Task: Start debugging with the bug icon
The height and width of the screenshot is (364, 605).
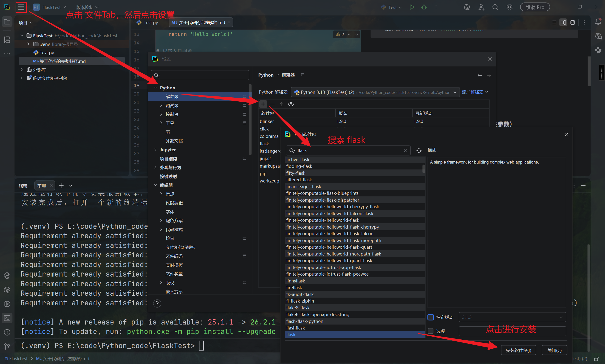Action: (x=424, y=7)
